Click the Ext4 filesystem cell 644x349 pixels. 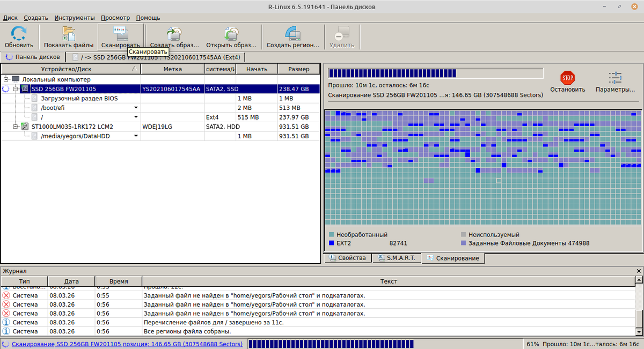[220, 117]
